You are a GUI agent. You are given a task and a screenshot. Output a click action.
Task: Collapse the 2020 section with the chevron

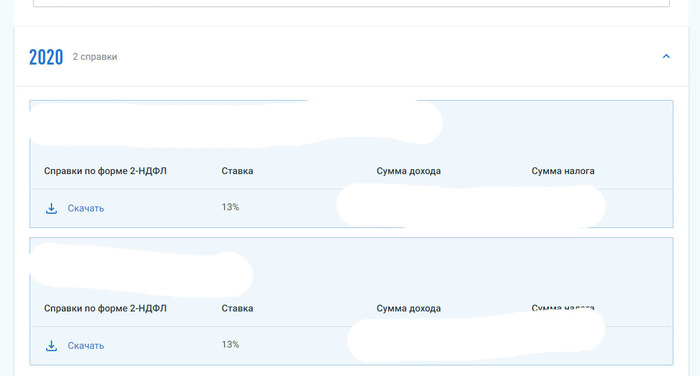click(x=666, y=56)
